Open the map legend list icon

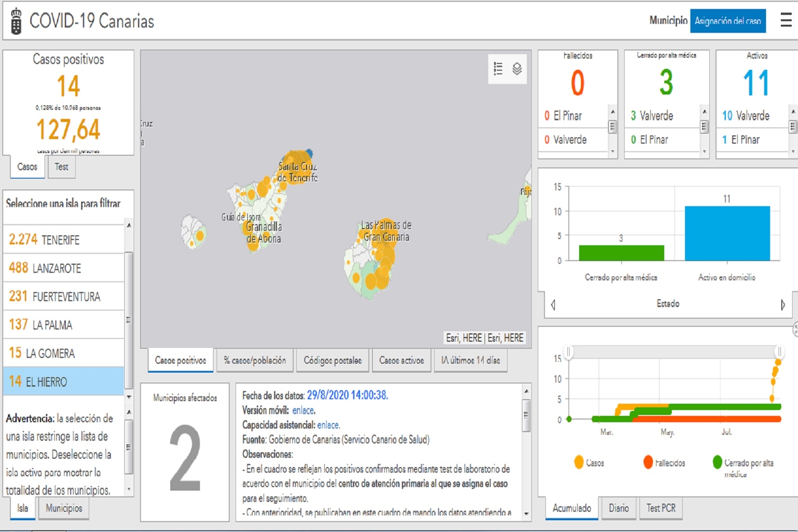pyautogui.click(x=498, y=69)
